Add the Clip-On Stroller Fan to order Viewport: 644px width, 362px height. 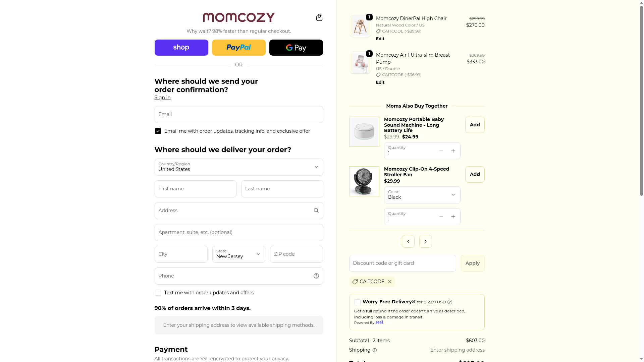click(475, 174)
